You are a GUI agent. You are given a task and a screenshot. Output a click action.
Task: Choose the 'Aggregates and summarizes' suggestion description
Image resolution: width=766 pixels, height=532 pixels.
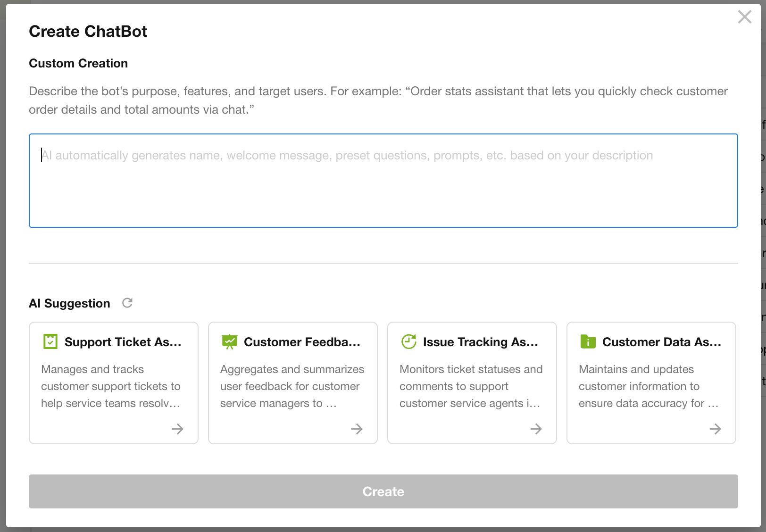tap(292, 386)
